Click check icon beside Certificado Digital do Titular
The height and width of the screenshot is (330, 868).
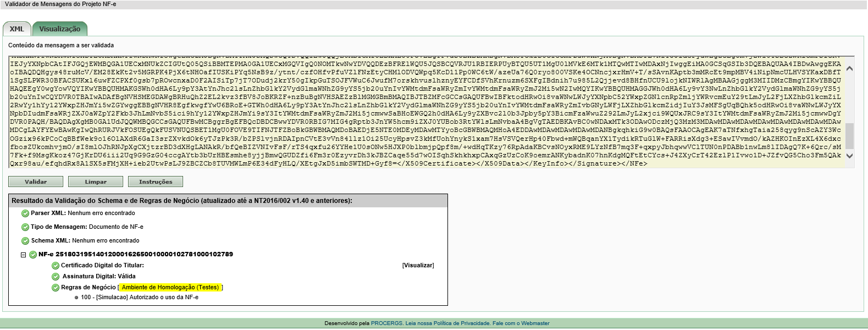click(56, 266)
